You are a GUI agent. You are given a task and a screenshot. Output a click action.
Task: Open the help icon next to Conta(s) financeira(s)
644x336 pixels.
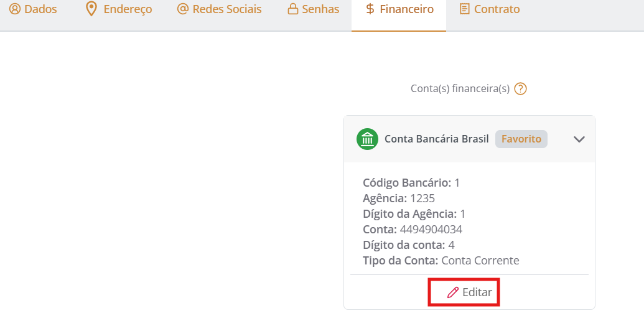point(521,89)
